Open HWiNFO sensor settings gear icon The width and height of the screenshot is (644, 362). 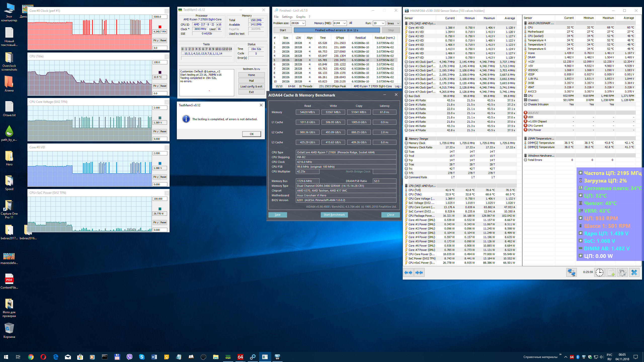coord(622,273)
